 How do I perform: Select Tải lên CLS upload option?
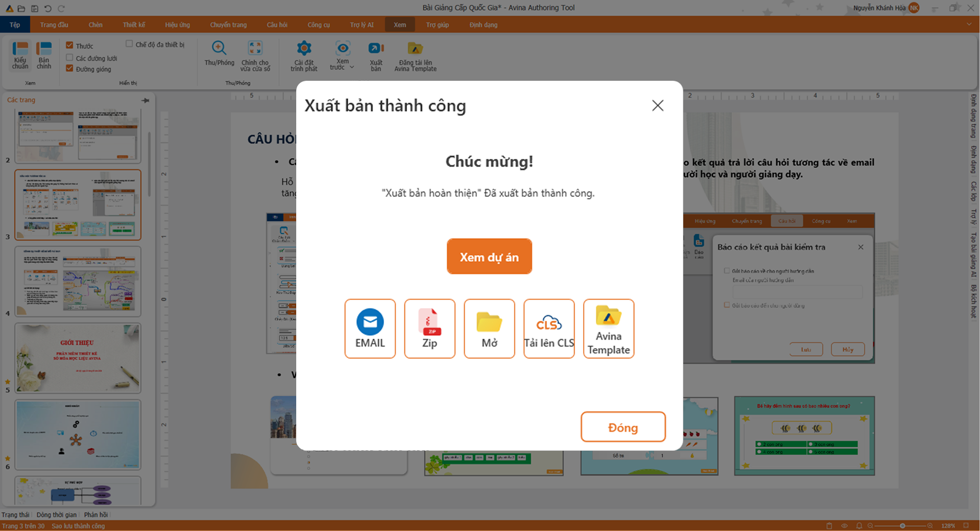tap(549, 329)
